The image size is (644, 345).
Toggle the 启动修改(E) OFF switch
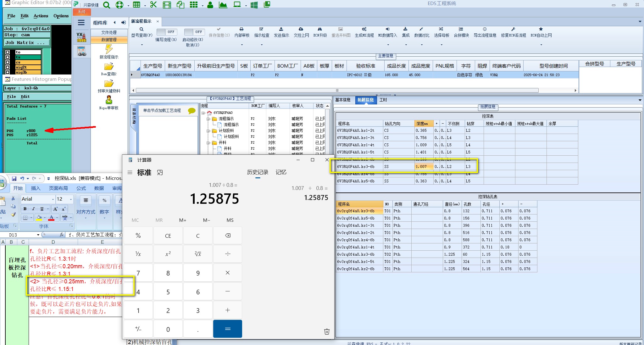click(194, 32)
